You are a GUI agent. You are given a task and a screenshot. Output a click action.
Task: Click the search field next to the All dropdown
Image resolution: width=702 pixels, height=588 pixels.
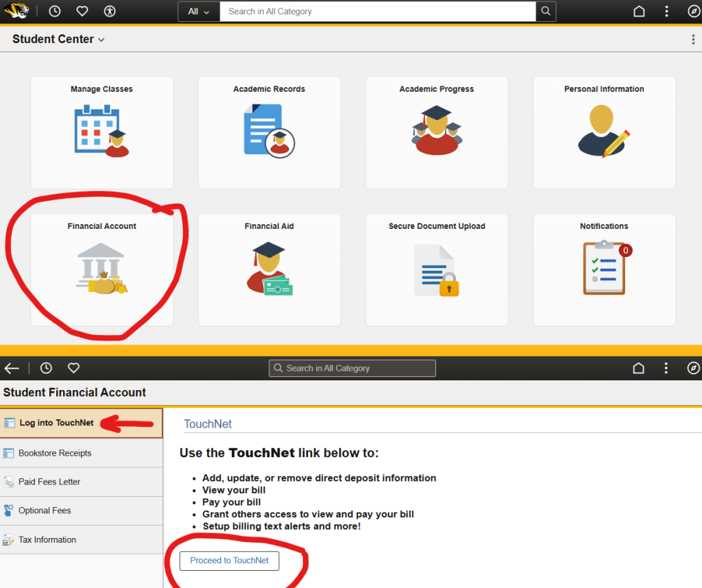point(377,12)
